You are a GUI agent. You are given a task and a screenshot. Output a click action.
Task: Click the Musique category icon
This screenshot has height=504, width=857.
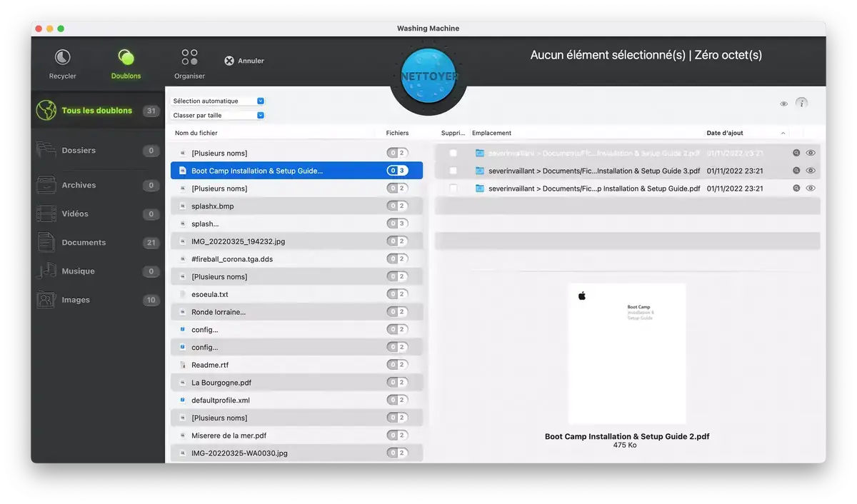click(46, 271)
